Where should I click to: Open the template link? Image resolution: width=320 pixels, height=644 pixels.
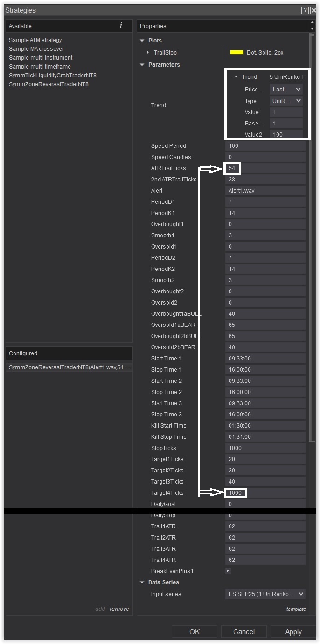point(296,609)
